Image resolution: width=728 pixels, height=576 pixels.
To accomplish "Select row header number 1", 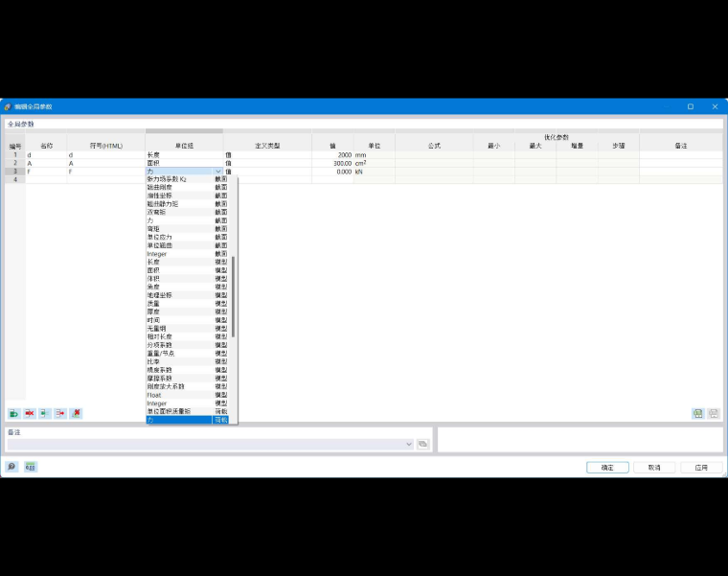I will 15,155.
